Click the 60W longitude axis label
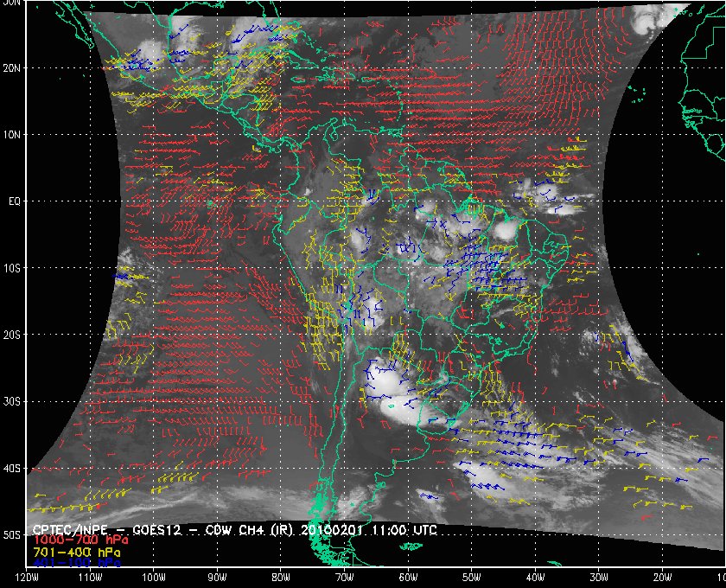This screenshot has height=588, width=726. pos(407,577)
